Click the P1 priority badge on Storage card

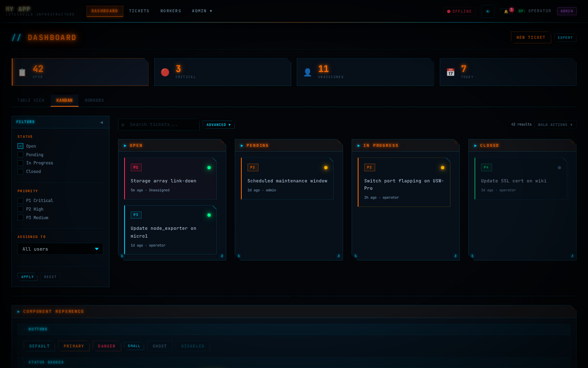point(136,167)
